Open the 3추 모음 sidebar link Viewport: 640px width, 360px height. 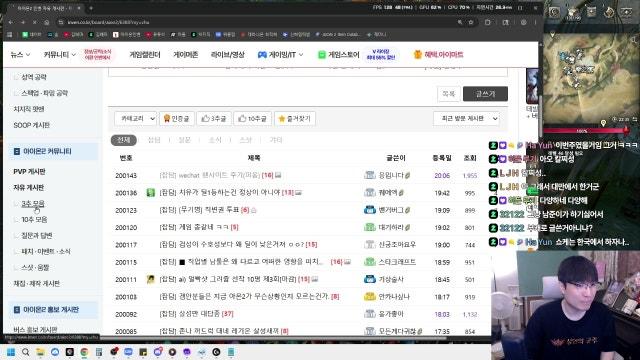[x=33, y=203]
